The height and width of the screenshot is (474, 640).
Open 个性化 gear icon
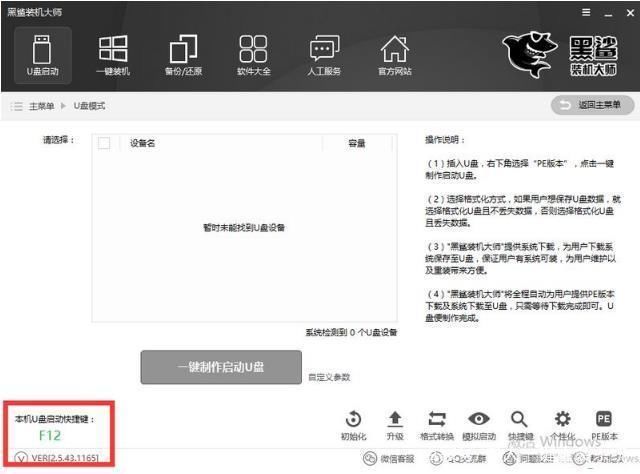pos(562,426)
